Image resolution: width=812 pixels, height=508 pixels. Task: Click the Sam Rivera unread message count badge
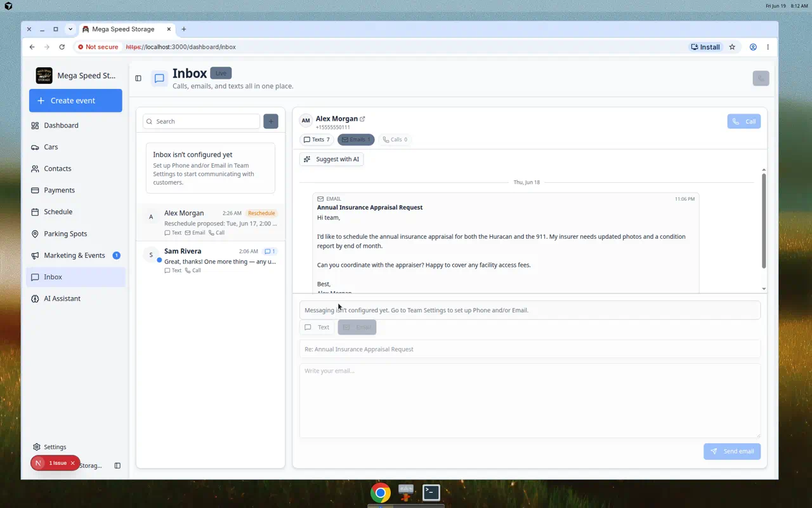(270, 251)
